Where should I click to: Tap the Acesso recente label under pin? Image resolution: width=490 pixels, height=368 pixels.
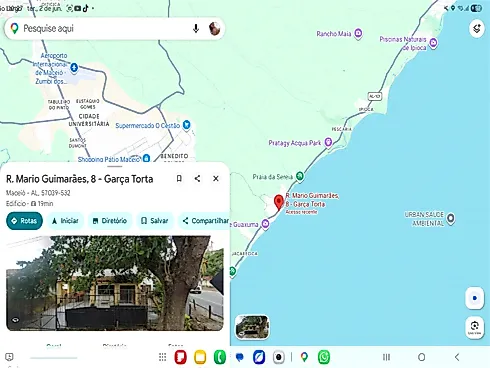[301, 212]
